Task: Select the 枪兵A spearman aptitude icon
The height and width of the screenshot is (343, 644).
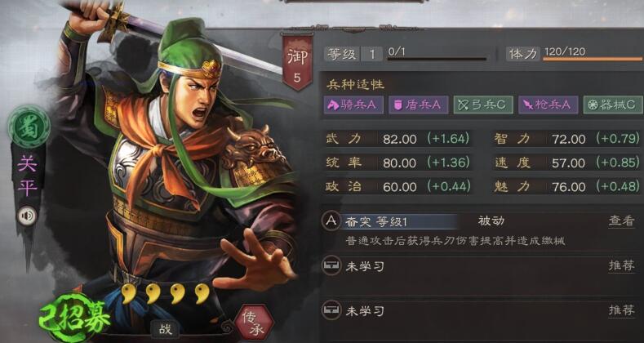Action: (x=548, y=105)
